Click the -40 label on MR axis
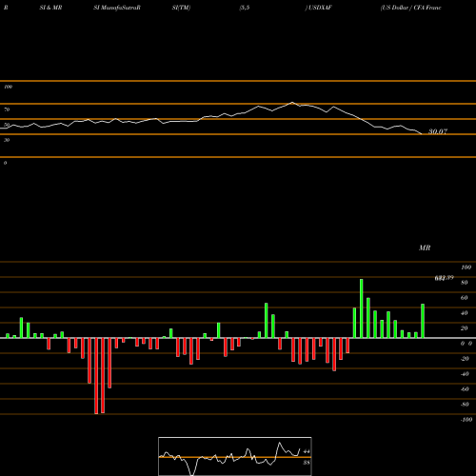 (x=465, y=374)
